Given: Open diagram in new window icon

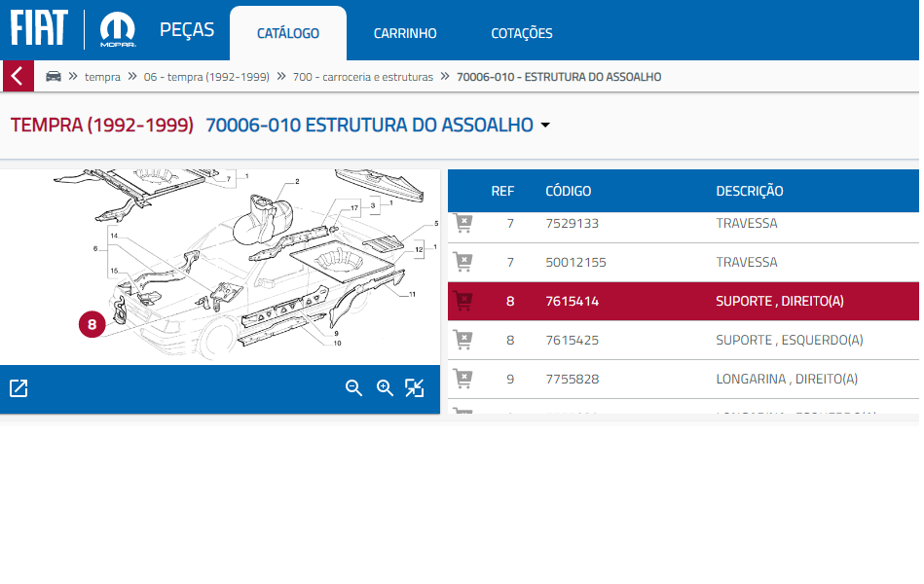Looking at the screenshot, I should pyautogui.click(x=18, y=388).
